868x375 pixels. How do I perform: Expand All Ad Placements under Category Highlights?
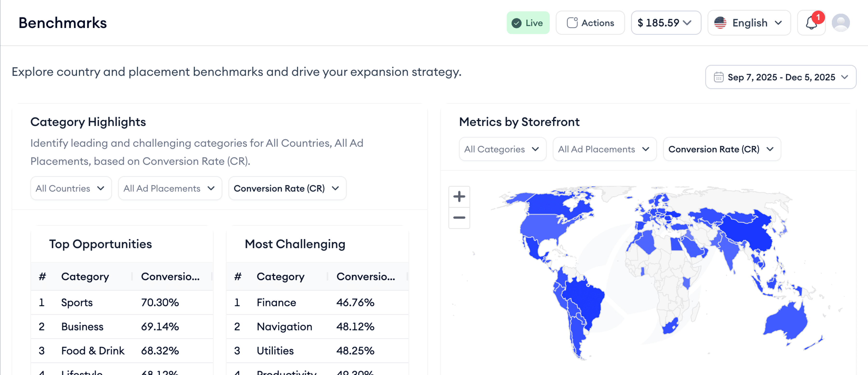point(170,188)
